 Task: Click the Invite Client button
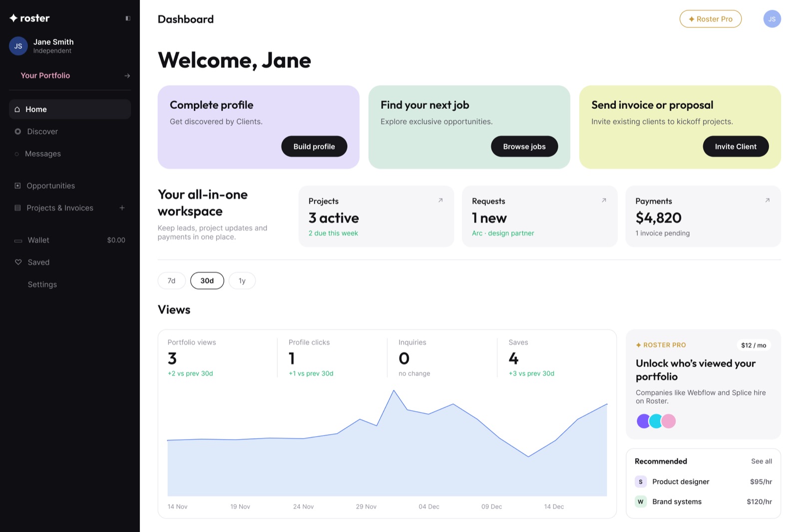[x=736, y=146]
